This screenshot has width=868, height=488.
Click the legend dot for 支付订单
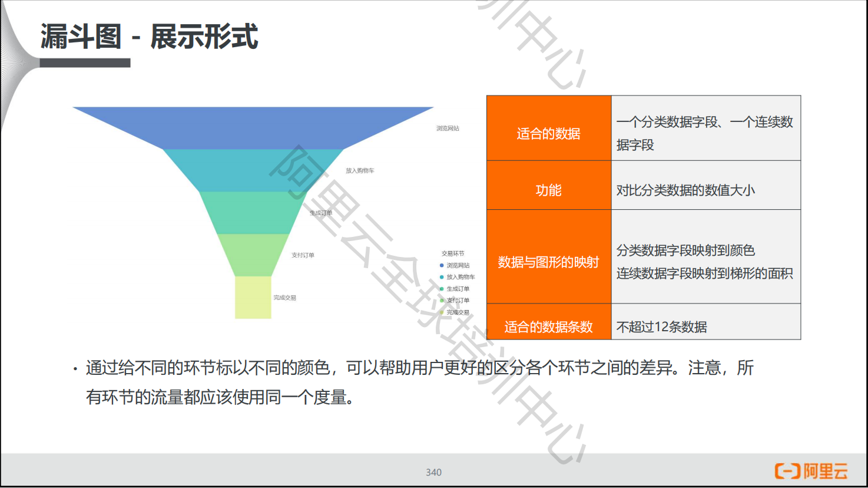[442, 301]
